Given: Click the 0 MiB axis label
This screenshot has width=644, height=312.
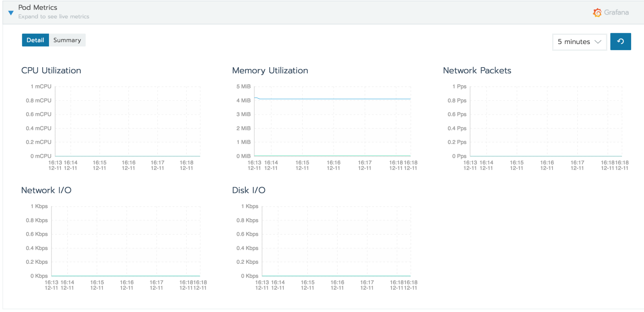Looking at the screenshot, I should 244,156.
